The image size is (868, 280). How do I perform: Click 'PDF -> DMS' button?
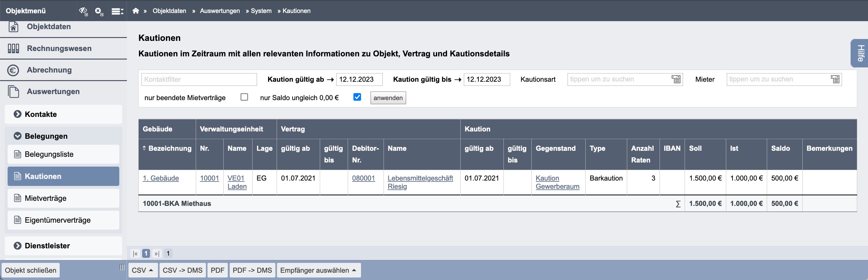(253, 270)
